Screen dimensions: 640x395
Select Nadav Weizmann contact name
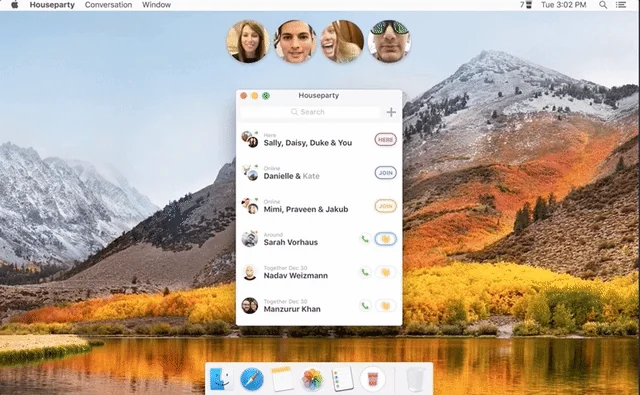[x=296, y=276]
